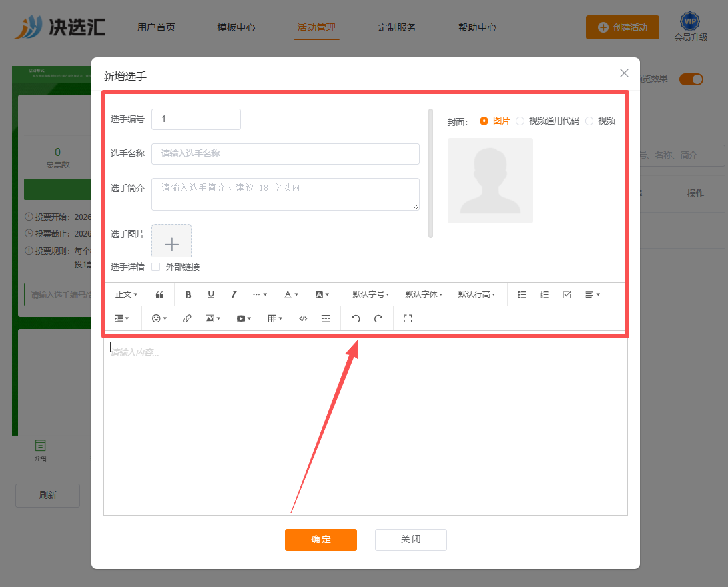The width and height of the screenshot is (728, 587).
Task: Open insert image menu
Action: pos(213,318)
